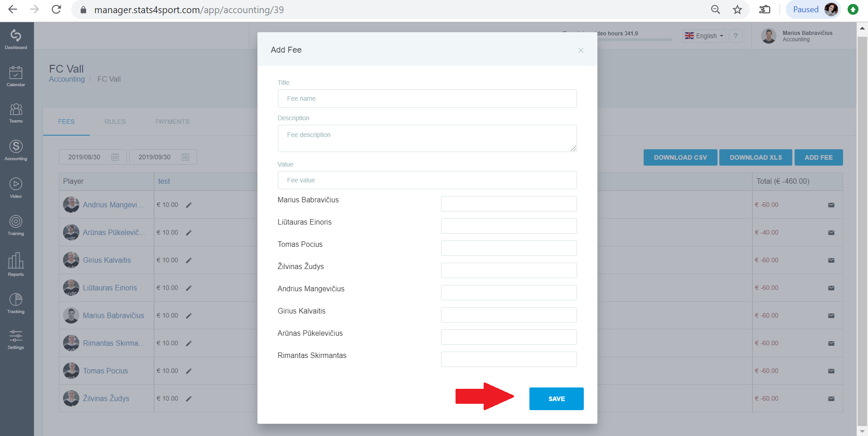This screenshot has width=868, height=436.
Task: Click the test column header
Action: point(164,181)
